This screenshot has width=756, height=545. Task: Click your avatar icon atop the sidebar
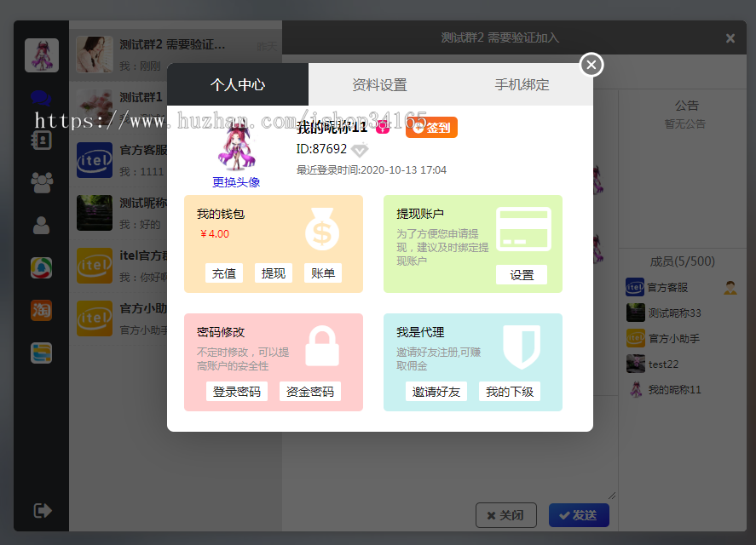41,54
